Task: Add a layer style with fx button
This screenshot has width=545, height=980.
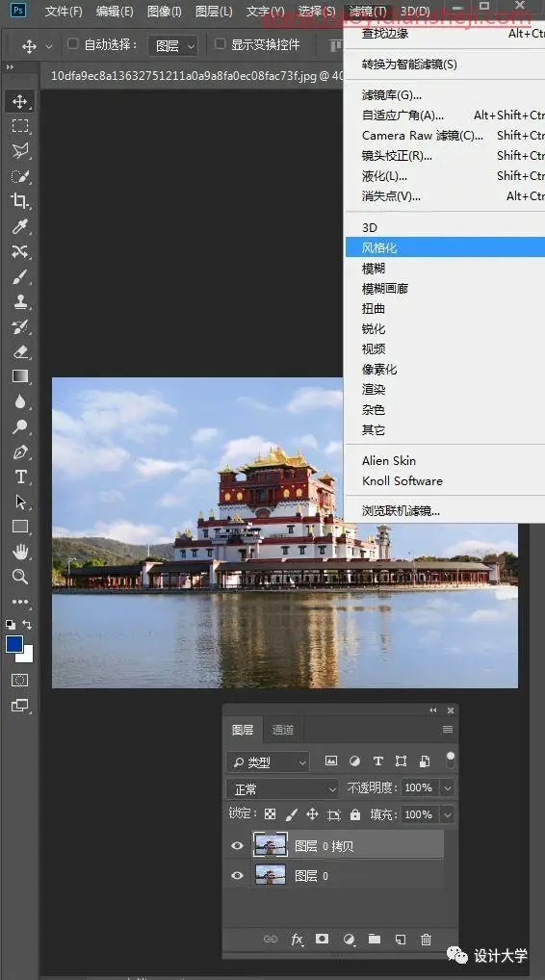Action: [297, 939]
